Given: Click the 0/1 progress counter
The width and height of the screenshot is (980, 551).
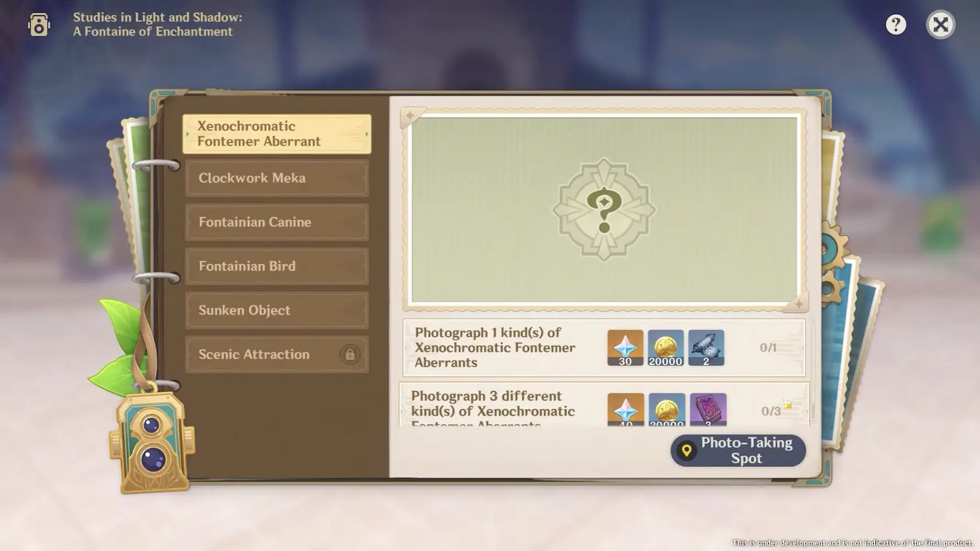Looking at the screenshot, I should click(768, 348).
